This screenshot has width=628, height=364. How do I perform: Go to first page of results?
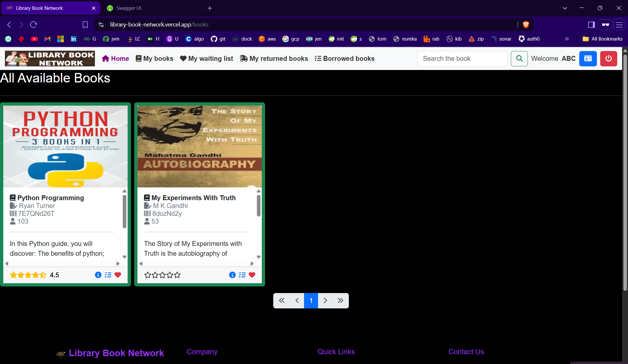tap(281, 301)
